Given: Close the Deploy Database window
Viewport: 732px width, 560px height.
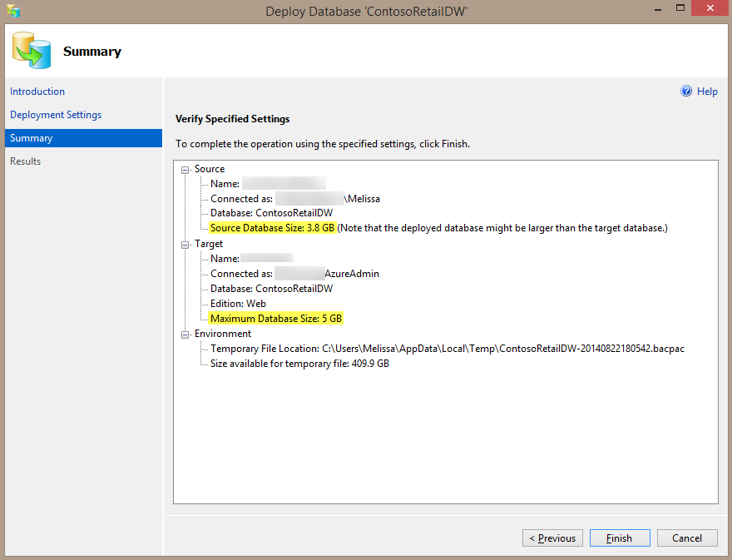Looking at the screenshot, I should click(x=710, y=8).
